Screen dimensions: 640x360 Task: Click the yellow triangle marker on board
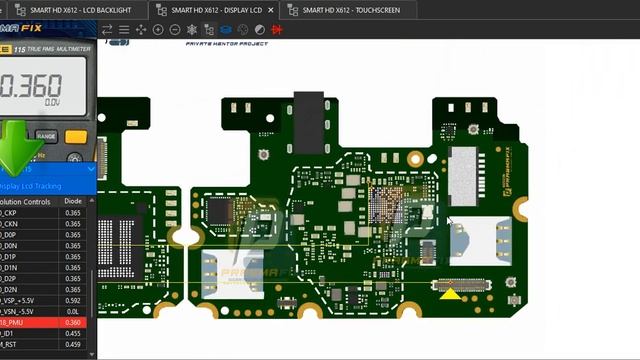pyautogui.click(x=451, y=294)
